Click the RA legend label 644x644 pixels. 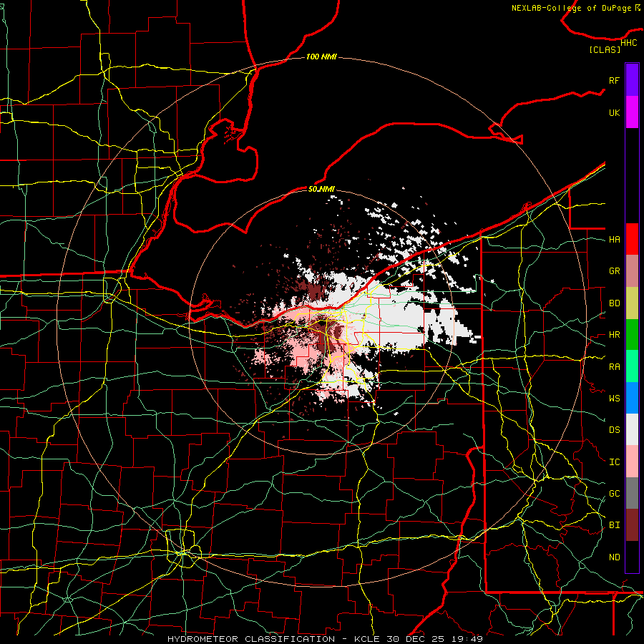point(614,366)
